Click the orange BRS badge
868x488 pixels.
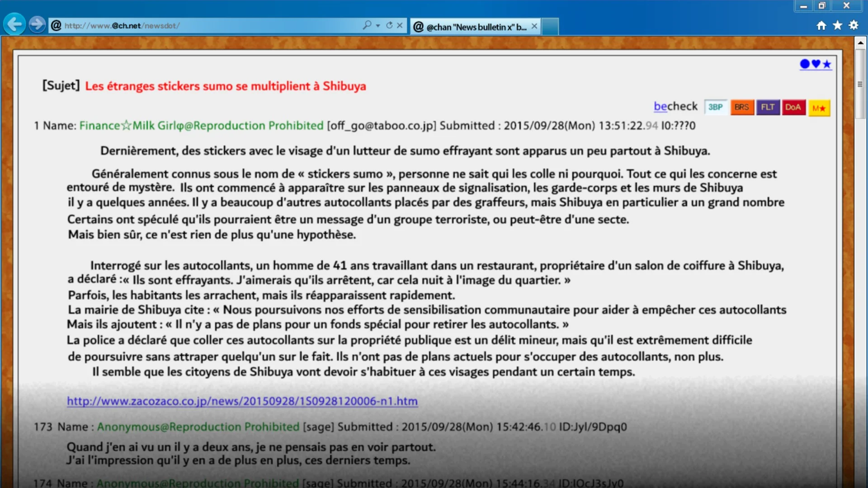[x=742, y=108]
